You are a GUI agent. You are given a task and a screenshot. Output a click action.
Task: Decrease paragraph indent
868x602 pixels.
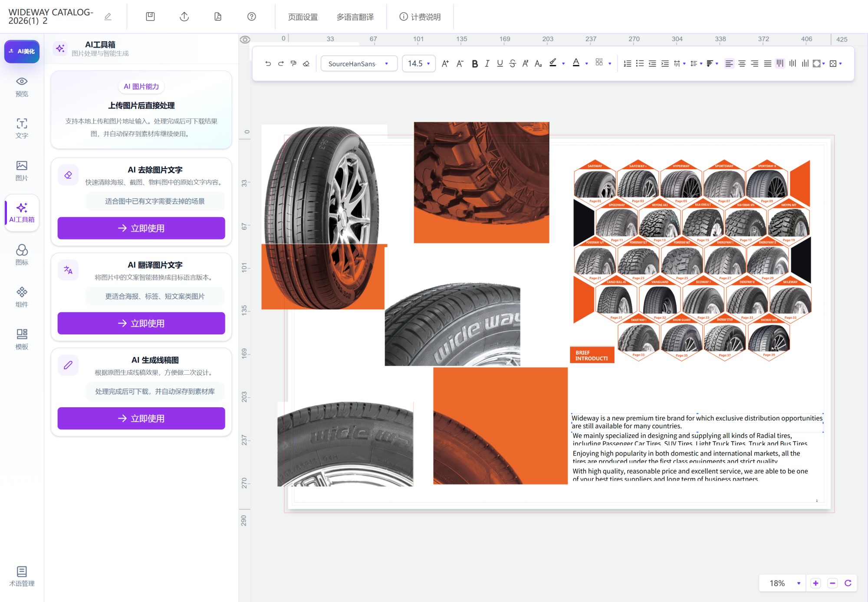pyautogui.click(x=652, y=64)
